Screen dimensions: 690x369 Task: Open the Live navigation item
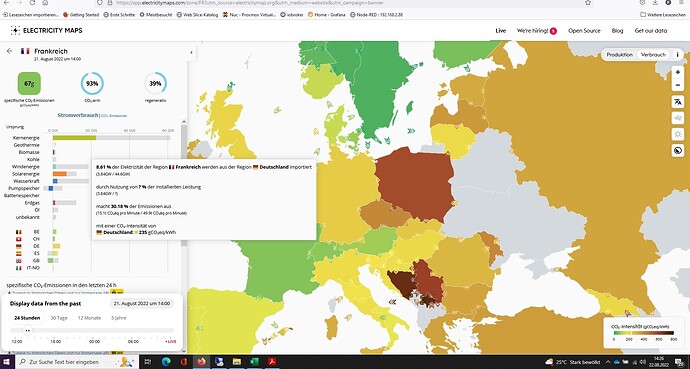[x=501, y=31]
